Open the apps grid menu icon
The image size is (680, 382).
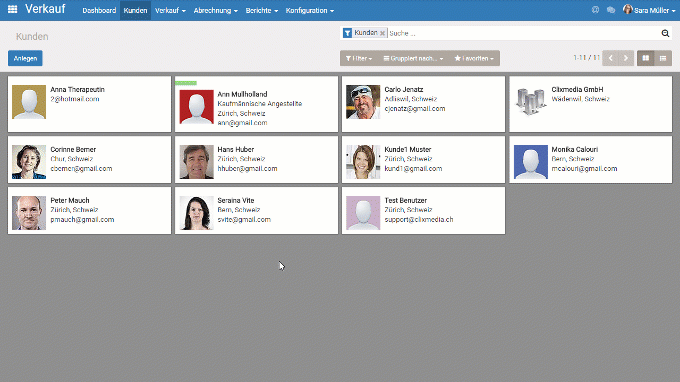tap(13, 9)
